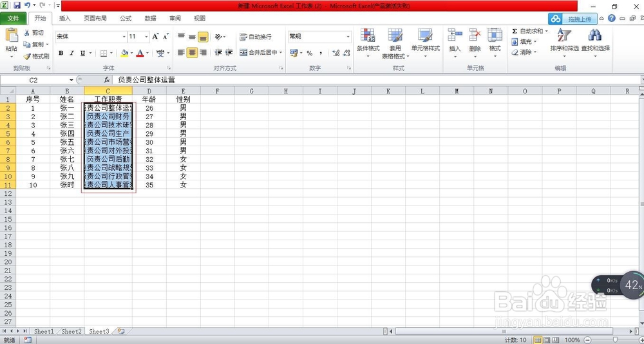
Task: Switch to the 视图 tab
Action: [200, 19]
